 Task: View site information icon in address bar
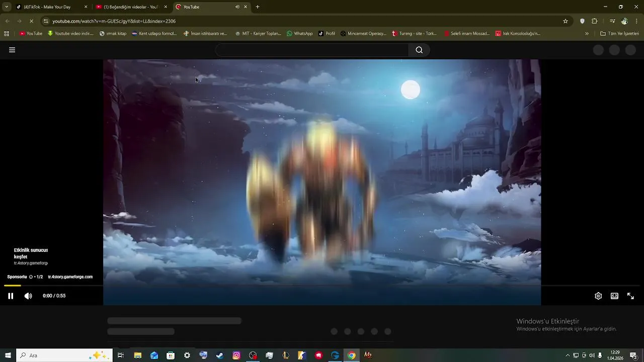point(46,21)
